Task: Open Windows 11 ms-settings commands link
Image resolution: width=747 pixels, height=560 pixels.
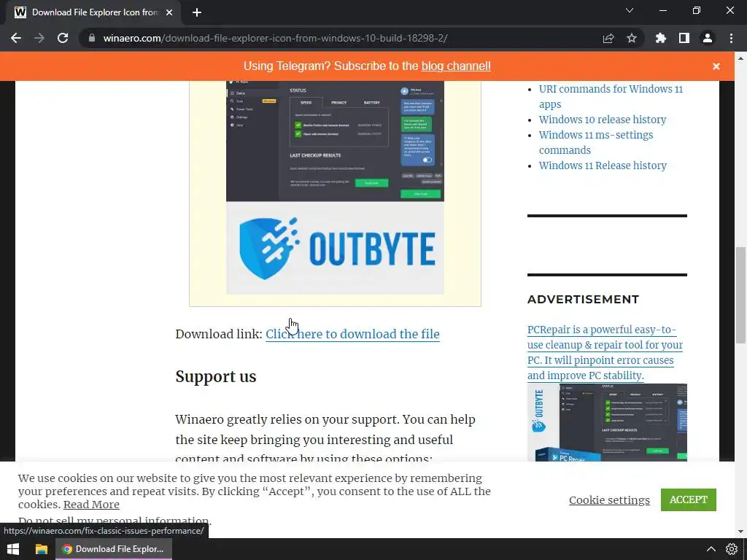Action: (596, 142)
